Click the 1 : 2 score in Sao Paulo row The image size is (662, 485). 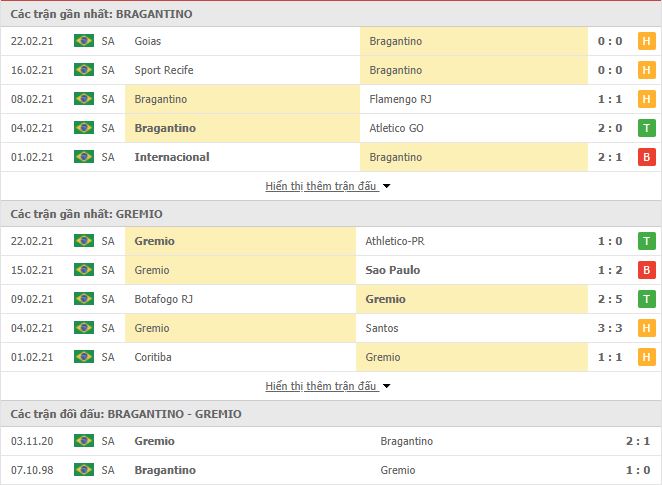(x=610, y=270)
